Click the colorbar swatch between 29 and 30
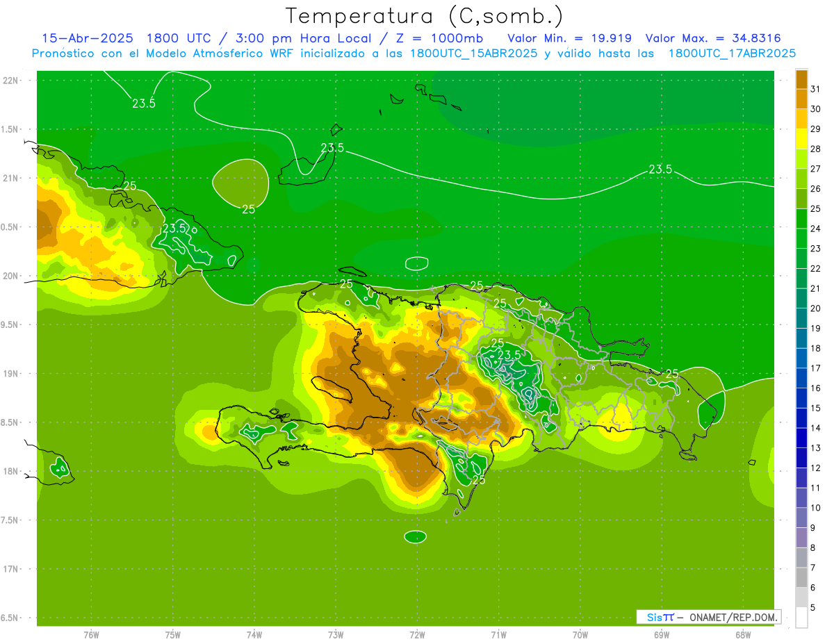Viewport: 834px width, 644px height. coord(801,119)
